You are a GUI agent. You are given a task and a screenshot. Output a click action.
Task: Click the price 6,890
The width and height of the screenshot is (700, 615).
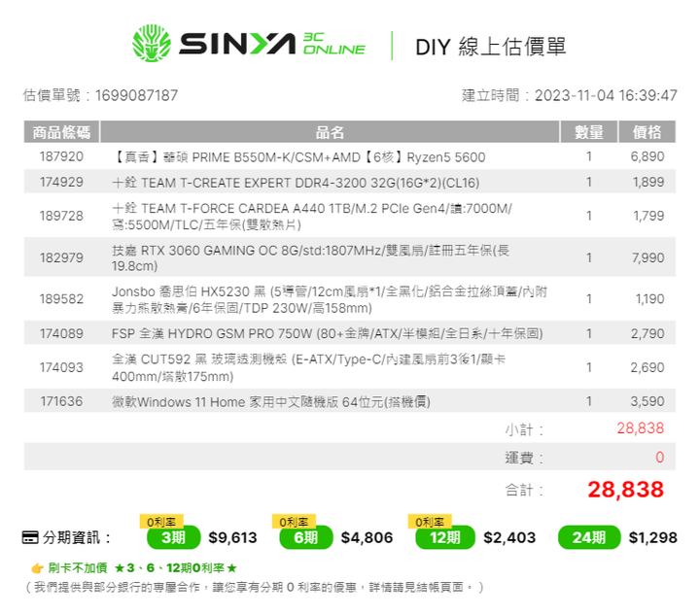click(647, 156)
